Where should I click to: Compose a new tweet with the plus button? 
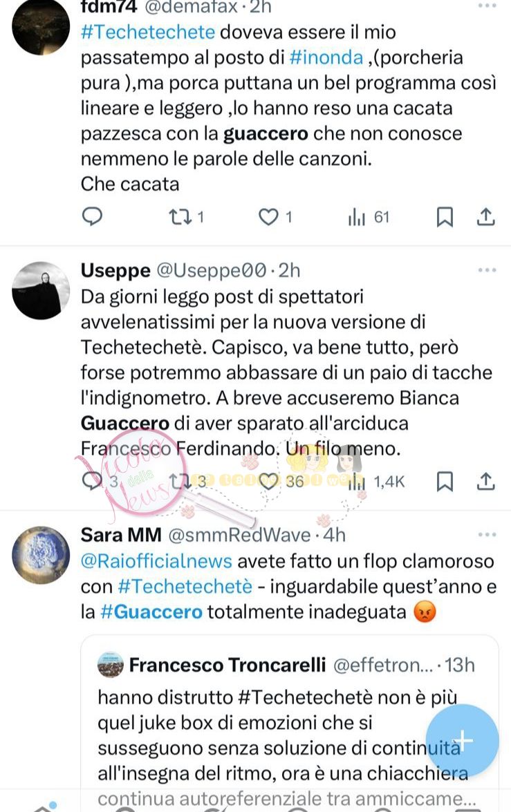tap(463, 741)
